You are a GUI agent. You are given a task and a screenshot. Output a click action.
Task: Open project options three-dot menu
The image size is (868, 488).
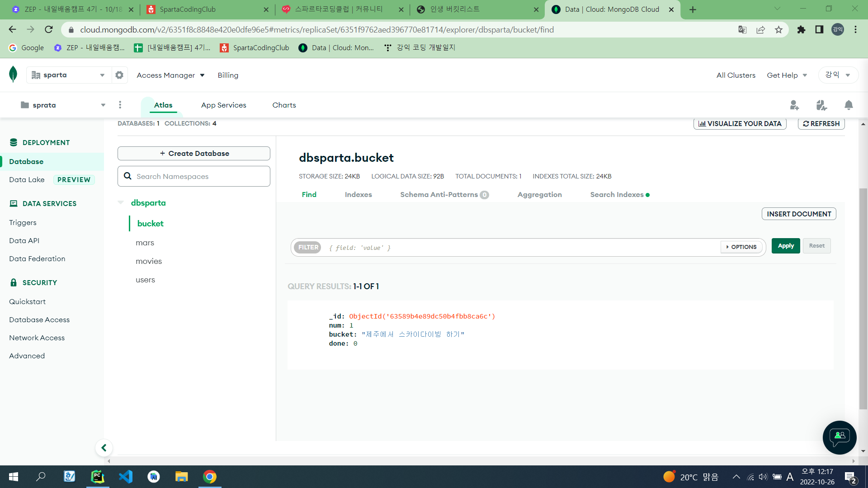point(120,105)
